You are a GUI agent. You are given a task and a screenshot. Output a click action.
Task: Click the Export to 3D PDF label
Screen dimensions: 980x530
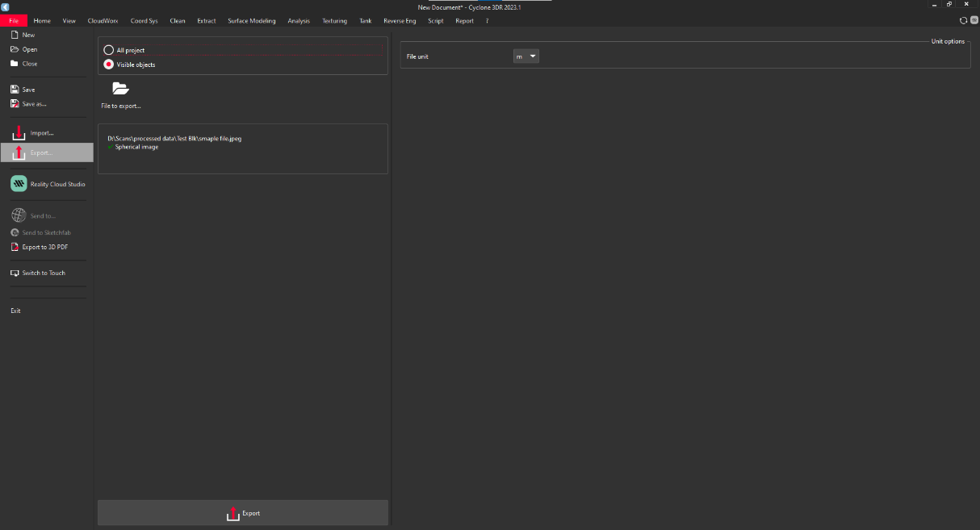coord(45,247)
